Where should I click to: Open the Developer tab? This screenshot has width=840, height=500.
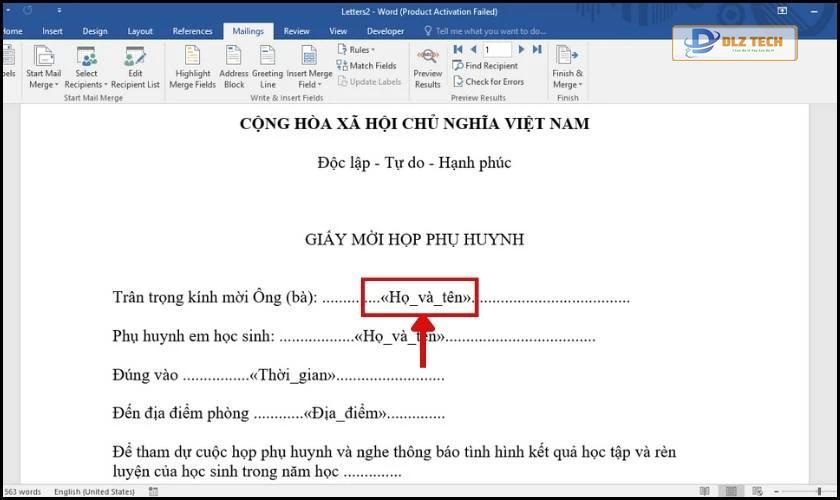coord(385,31)
